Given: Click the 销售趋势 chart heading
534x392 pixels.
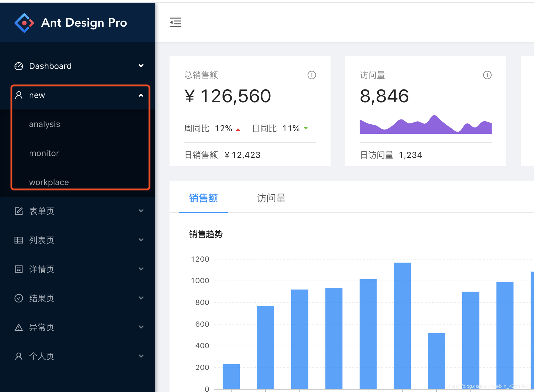Looking at the screenshot, I should [206, 234].
